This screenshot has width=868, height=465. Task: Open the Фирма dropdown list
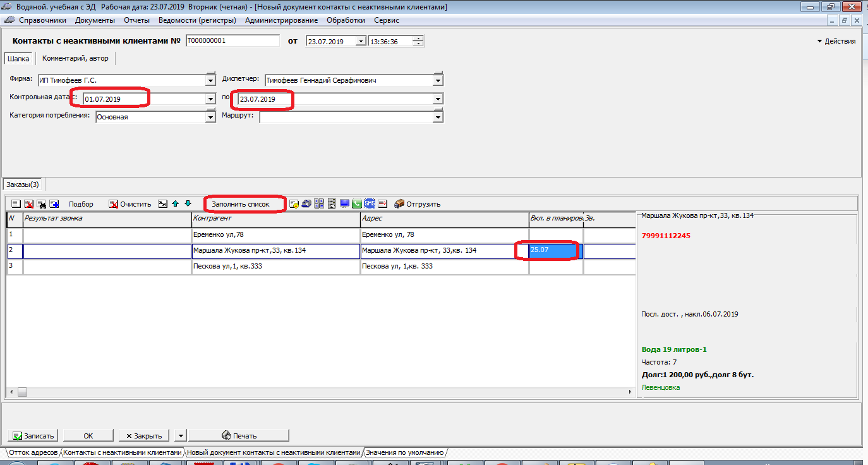210,81
